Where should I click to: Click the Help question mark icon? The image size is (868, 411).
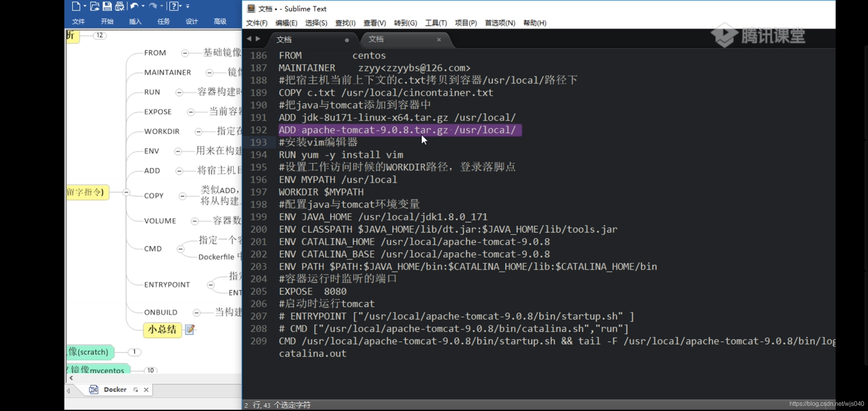[173, 6]
